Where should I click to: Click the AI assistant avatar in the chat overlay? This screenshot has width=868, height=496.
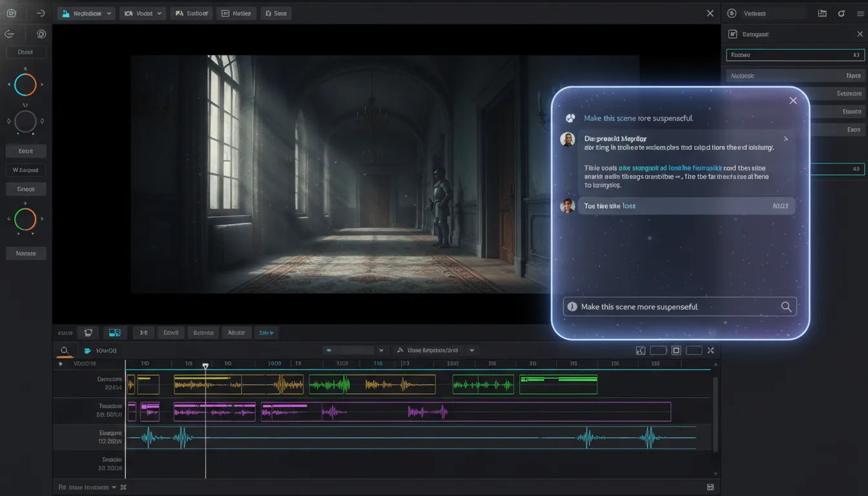click(x=570, y=118)
